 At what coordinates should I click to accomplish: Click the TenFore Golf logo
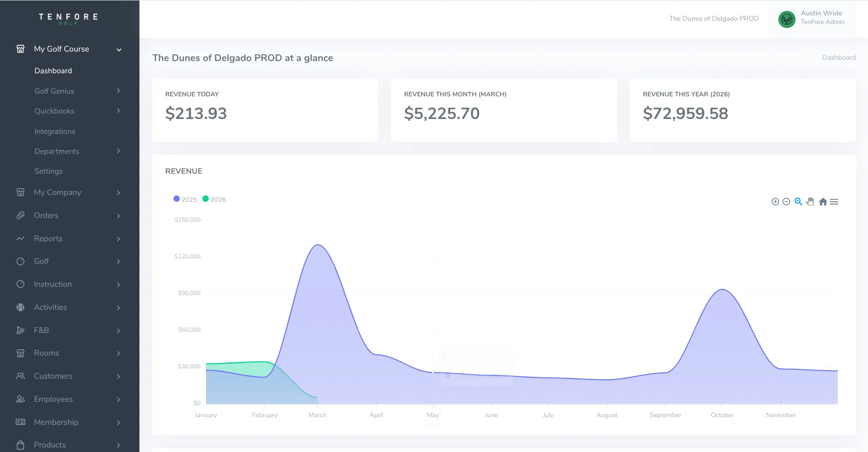[x=68, y=18]
